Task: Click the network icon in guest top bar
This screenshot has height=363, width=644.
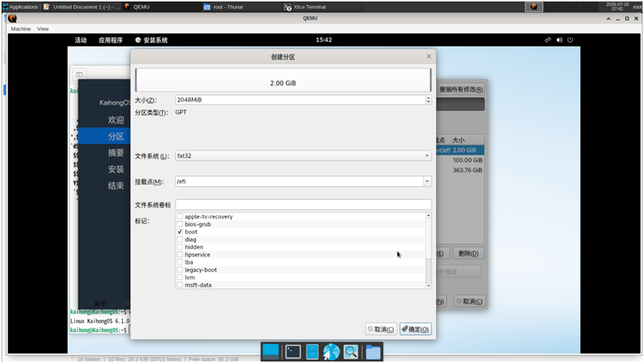Action: [x=548, y=40]
